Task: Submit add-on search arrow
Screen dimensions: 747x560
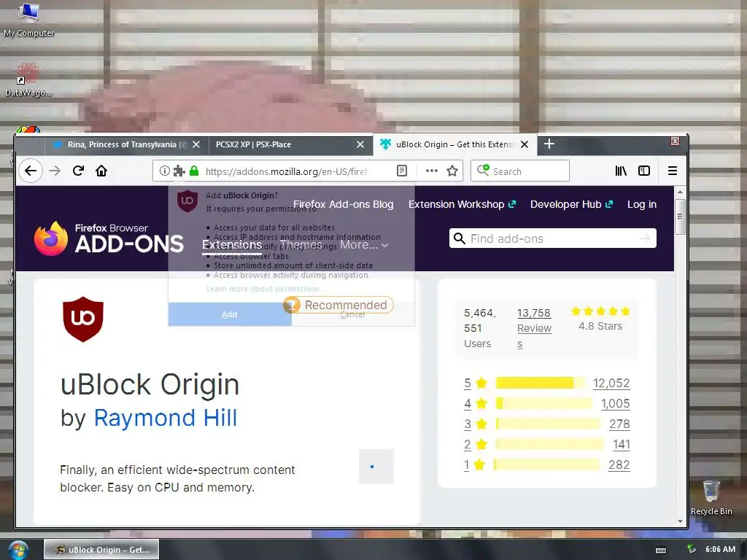Action: [644, 238]
